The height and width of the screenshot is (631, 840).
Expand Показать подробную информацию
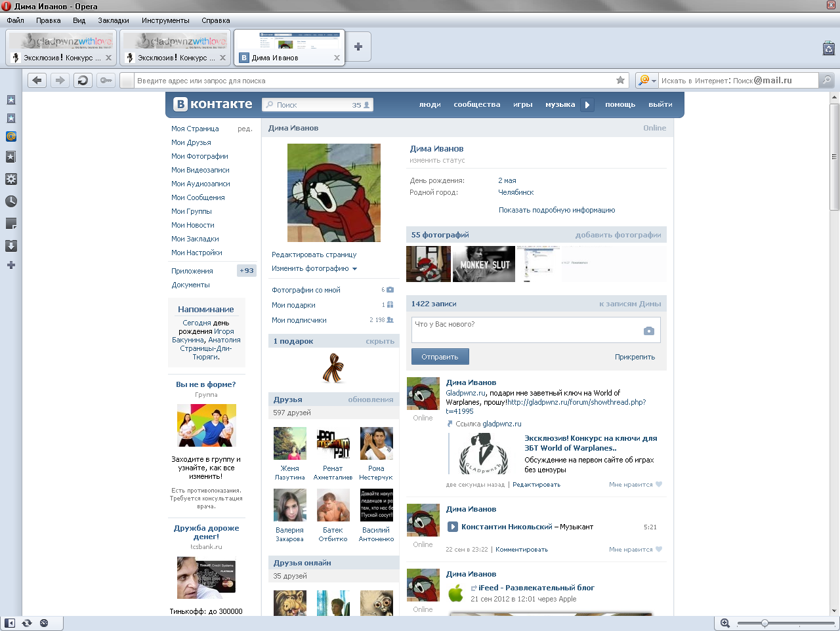556,210
